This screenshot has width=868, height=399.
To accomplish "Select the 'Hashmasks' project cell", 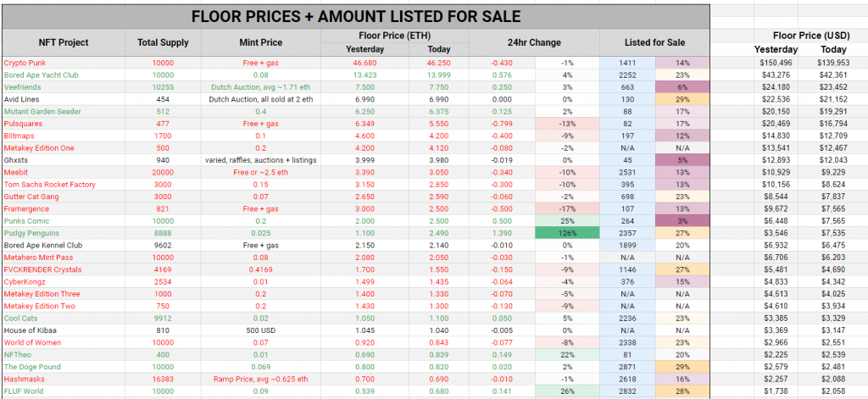I will point(64,380).
